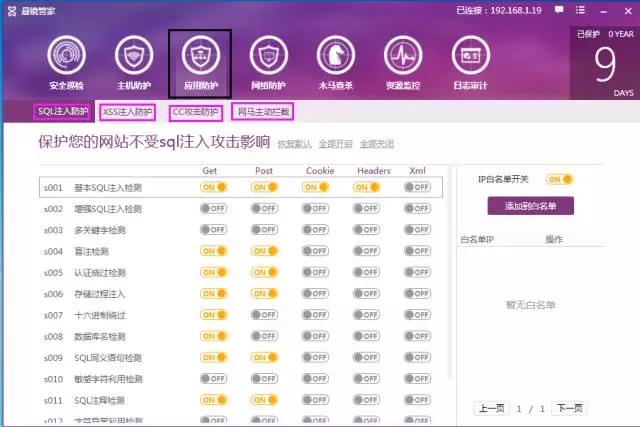
Task: Go to next page with 下一页
Action: point(569,408)
